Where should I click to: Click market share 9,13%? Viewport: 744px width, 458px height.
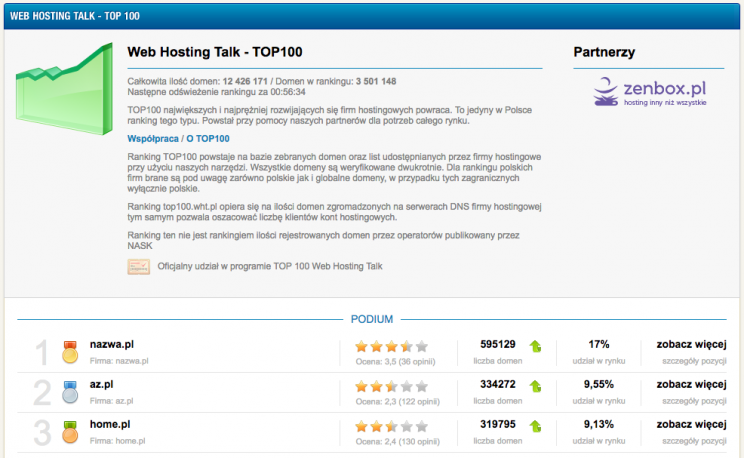599,424
